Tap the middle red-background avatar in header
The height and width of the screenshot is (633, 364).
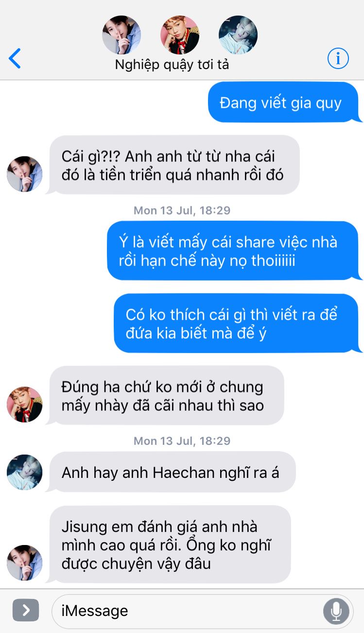[x=180, y=35]
